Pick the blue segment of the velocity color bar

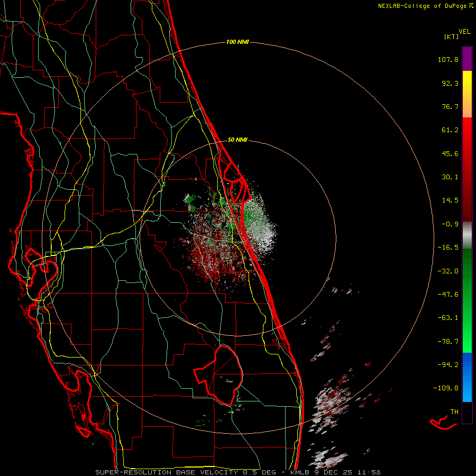point(467,377)
